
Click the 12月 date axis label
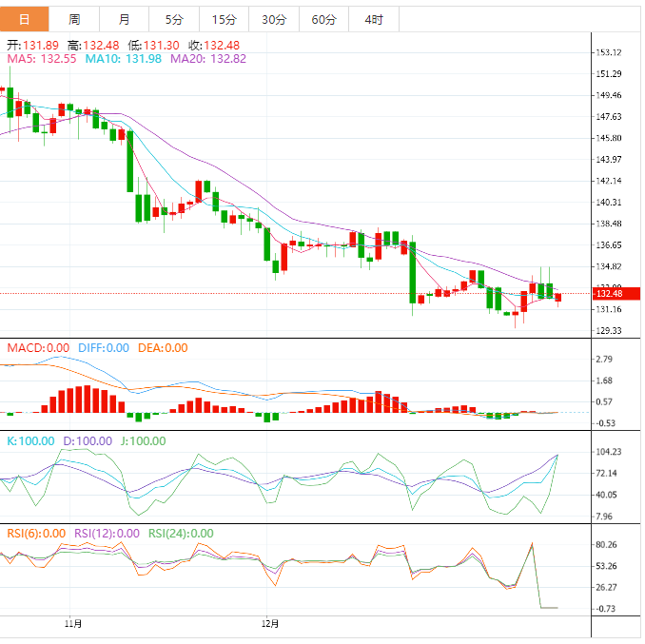tap(270, 624)
